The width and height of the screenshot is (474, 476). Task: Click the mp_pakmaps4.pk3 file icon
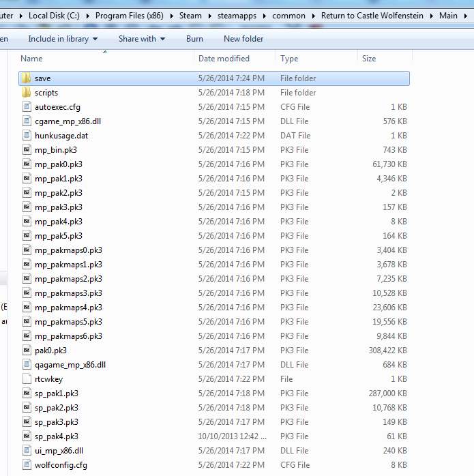(x=27, y=307)
